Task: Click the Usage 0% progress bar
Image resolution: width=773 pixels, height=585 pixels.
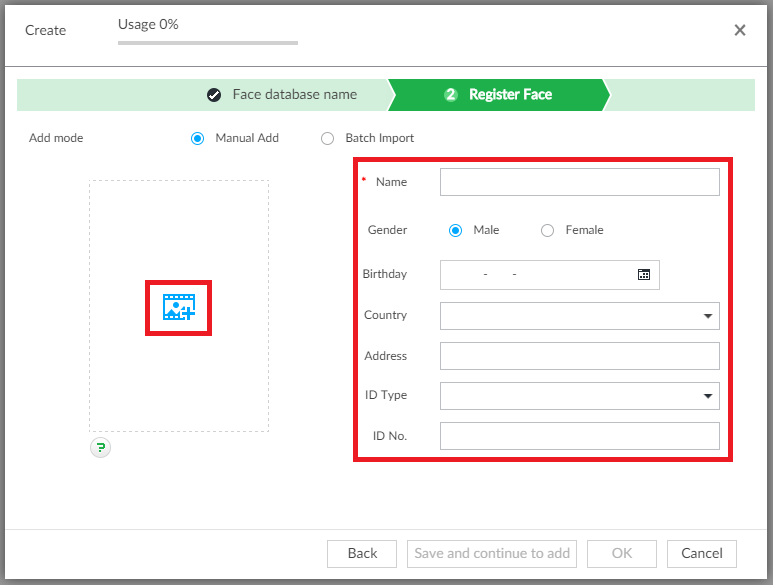Action: (x=208, y=43)
